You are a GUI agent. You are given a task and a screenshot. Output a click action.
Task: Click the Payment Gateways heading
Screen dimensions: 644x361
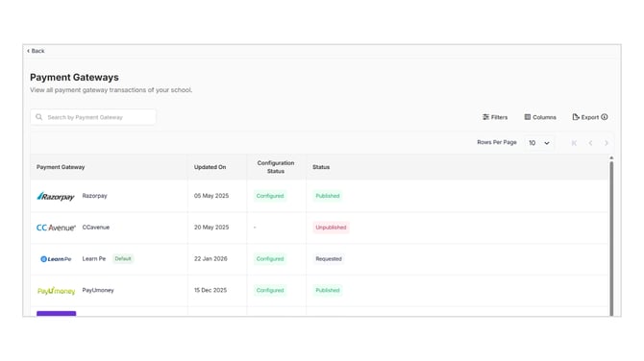coord(74,77)
